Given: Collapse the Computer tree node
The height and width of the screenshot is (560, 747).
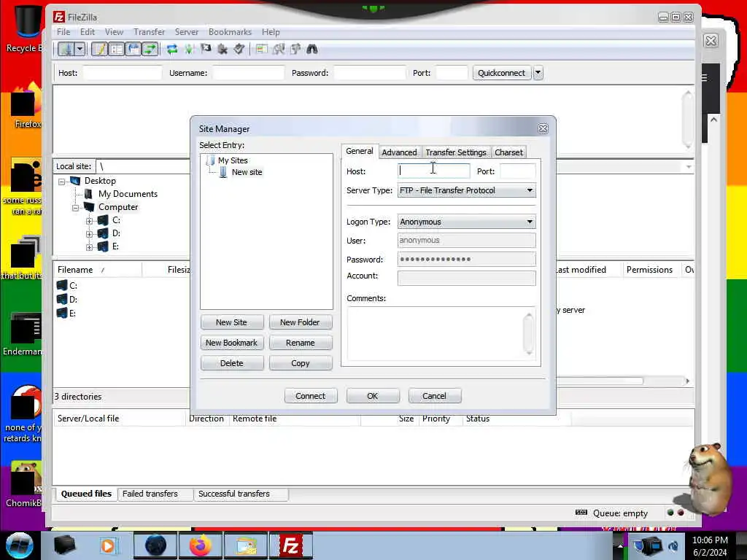Looking at the screenshot, I should [75, 208].
